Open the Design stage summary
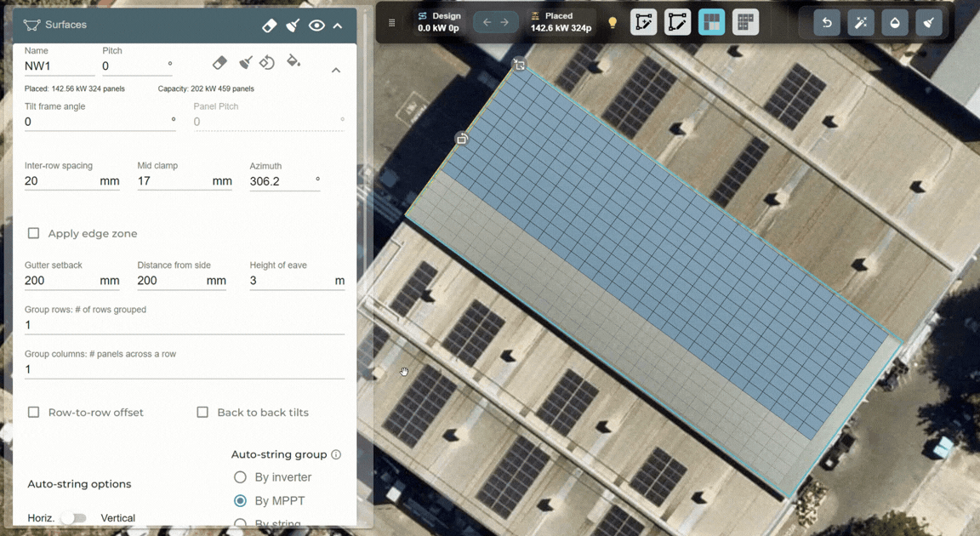 pyautogui.click(x=439, y=22)
